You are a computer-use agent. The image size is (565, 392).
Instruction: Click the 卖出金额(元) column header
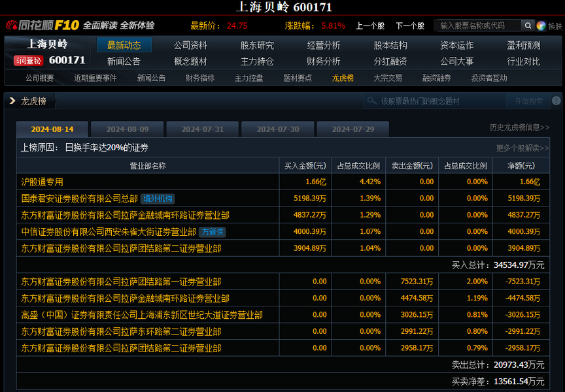412,166
